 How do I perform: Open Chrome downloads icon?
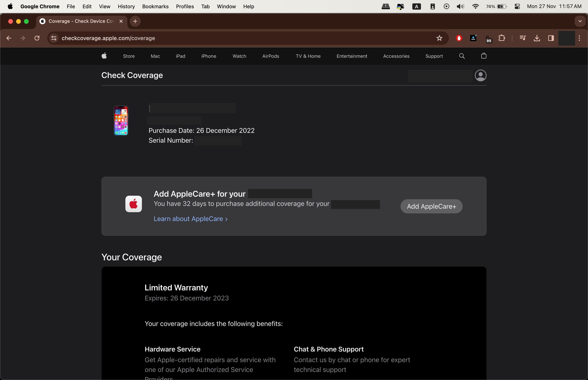point(537,38)
